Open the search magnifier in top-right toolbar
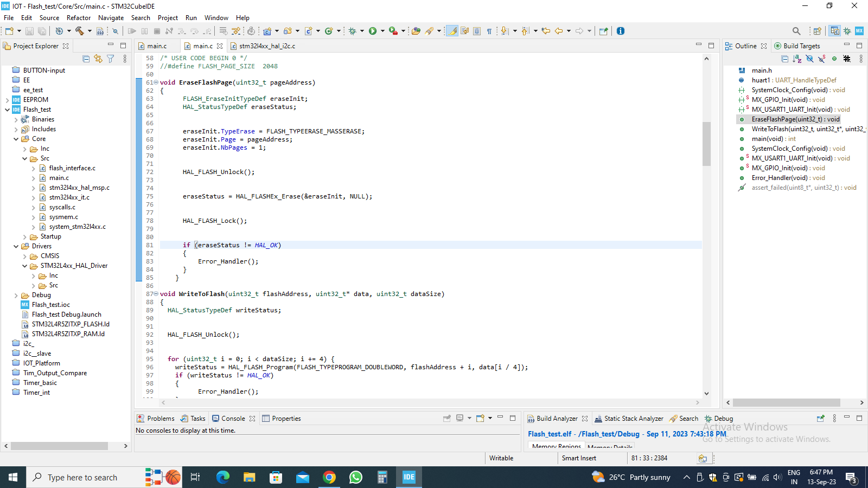868x488 pixels. tap(796, 31)
